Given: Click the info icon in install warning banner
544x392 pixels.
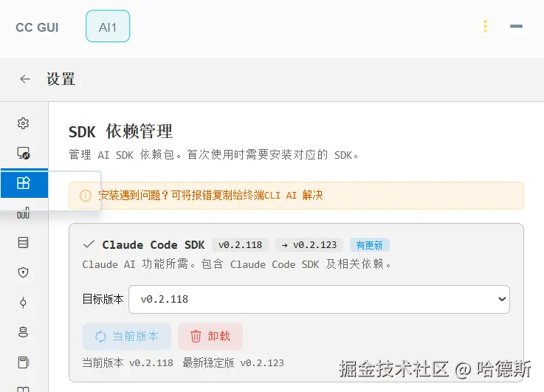Looking at the screenshot, I should [x=86, y=196].
